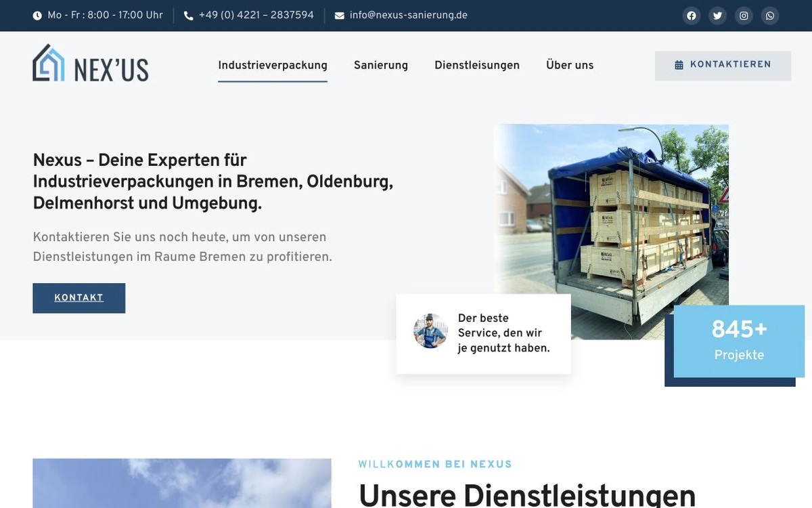Open the Facebook social icon
This screenshot has height=508, width=812.
[x=692, y=16]
